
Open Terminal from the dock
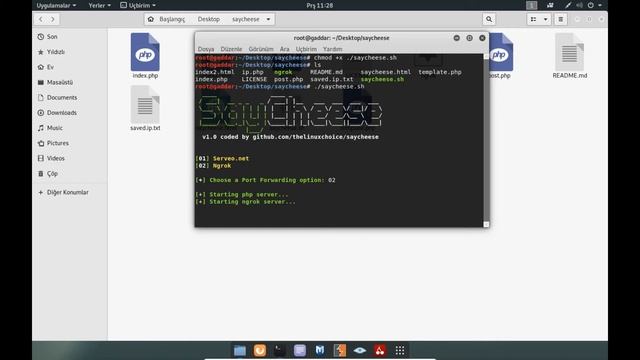(280, 350)
